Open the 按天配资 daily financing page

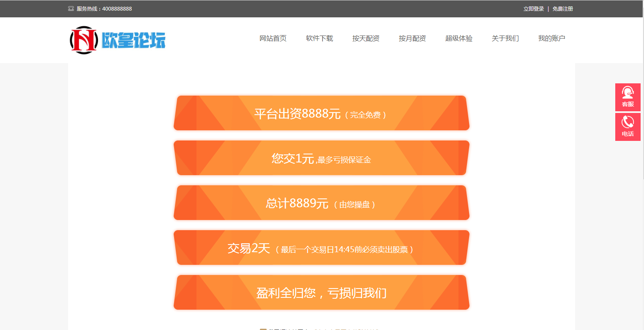(x=366, y=38)
